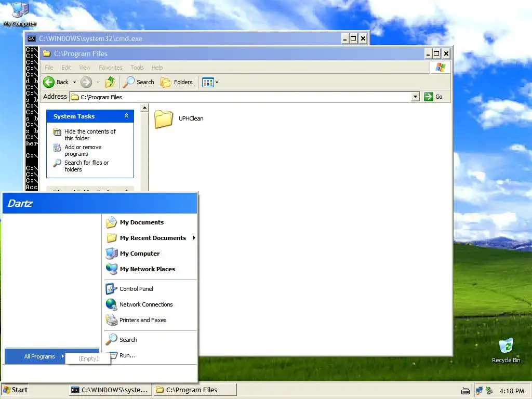Click the Safely Remove Hardware tray icon

489,391
